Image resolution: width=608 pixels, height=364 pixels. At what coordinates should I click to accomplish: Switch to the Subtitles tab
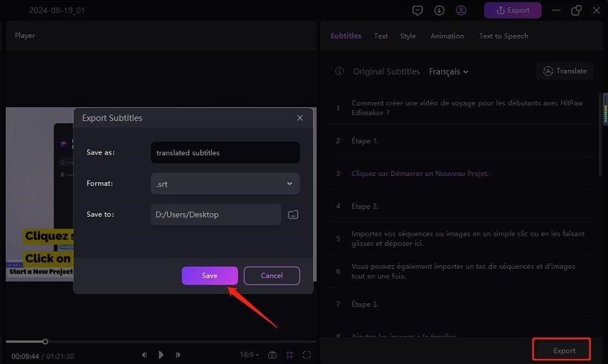point(345,36)
